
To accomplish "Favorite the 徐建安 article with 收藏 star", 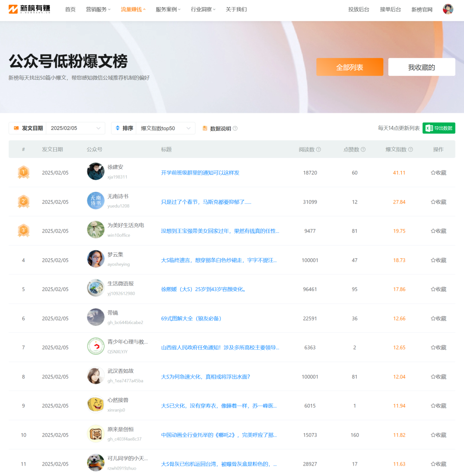I will click(x=438, y=173).
